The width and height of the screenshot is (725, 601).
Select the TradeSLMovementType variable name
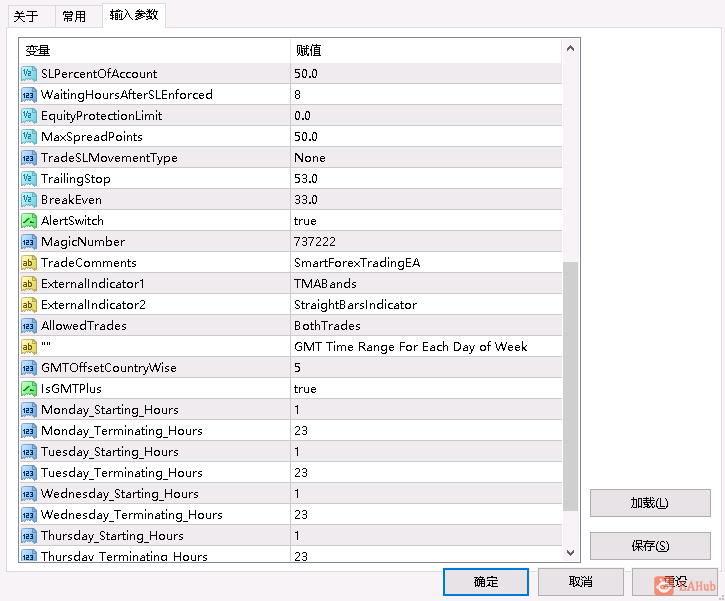(x=109, y=158)
